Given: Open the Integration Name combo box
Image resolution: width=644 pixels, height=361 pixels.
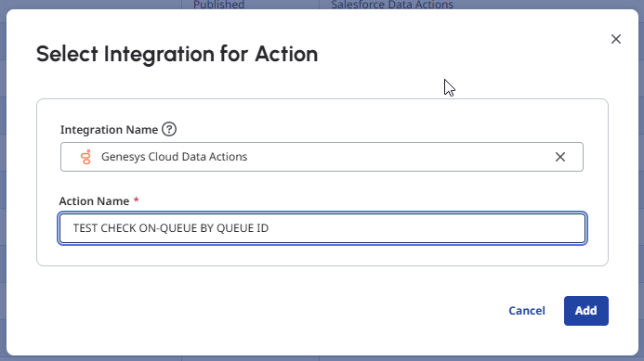Looking at the screenshot, I should coord(322,157).
